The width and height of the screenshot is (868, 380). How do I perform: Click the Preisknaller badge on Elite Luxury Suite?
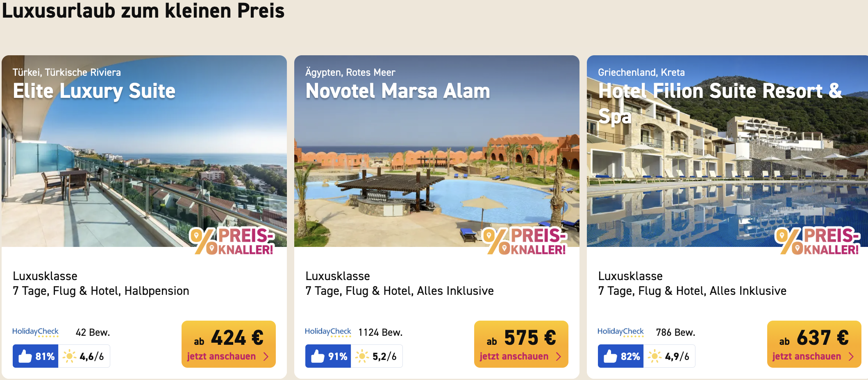(x=232, y=241)
